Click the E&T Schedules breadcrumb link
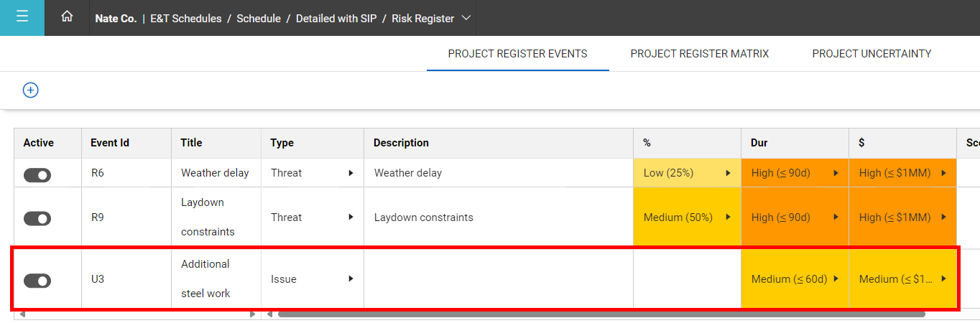This screenshot has height=323, width=980. (x=186, y=19)
